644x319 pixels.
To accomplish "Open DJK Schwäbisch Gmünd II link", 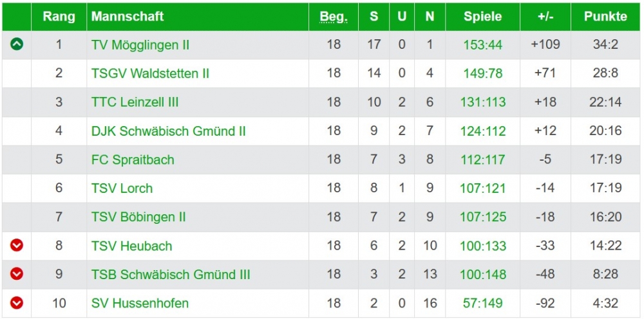I will 168,131.
